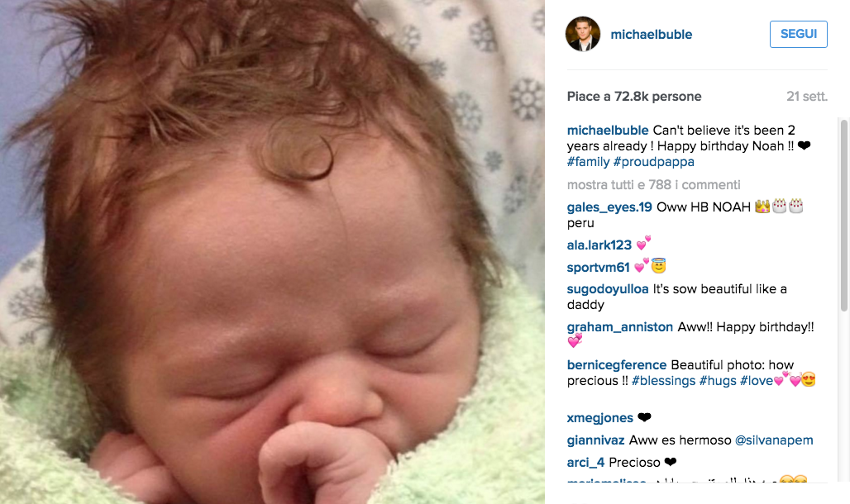Open sugodoyulloa user profile
Image resolution: width=850 pixels, height=504 pixels.
(608, 289)
